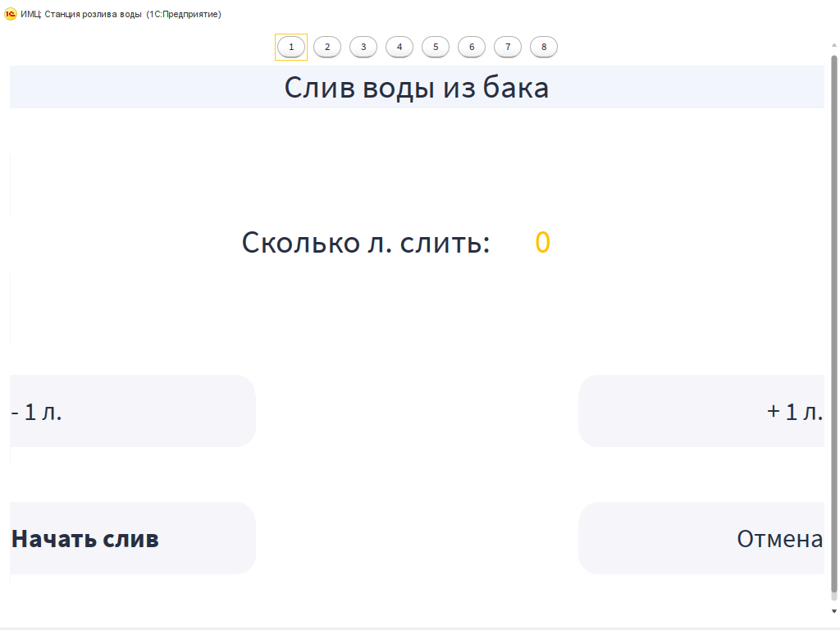Viewport: 840px width, 630px height.
Task: Open page button 3
Action: [x=363, y=47]
